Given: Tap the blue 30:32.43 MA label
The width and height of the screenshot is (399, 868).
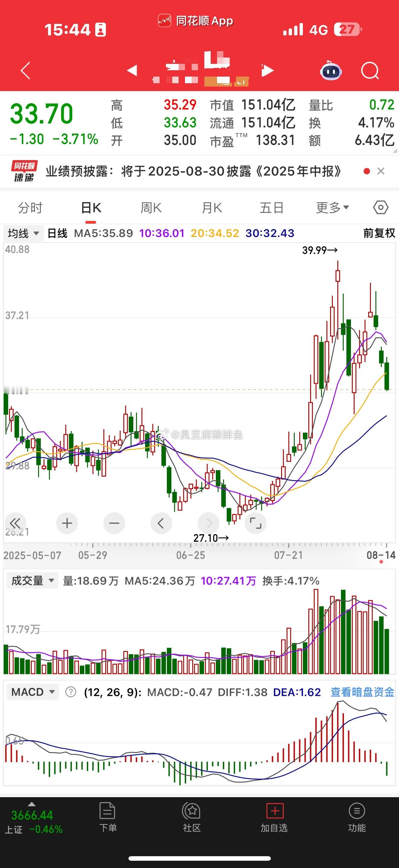Looking at the screenshot, I should (x=270, y=233).
